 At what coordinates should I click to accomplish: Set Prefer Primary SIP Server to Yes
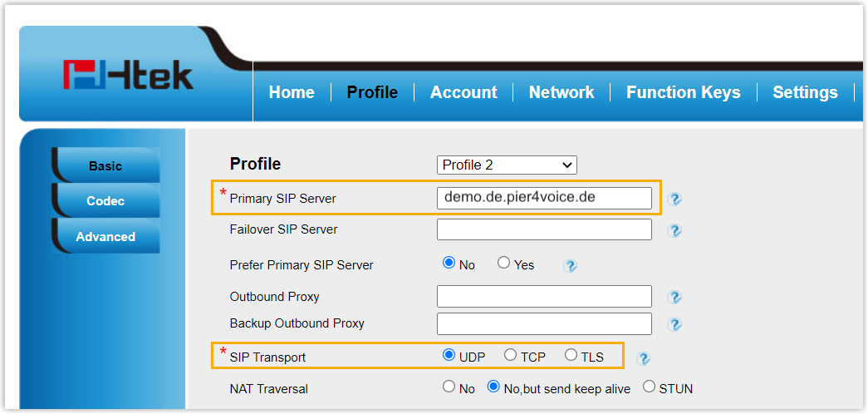pyautogui.click(x=504, y=264)
